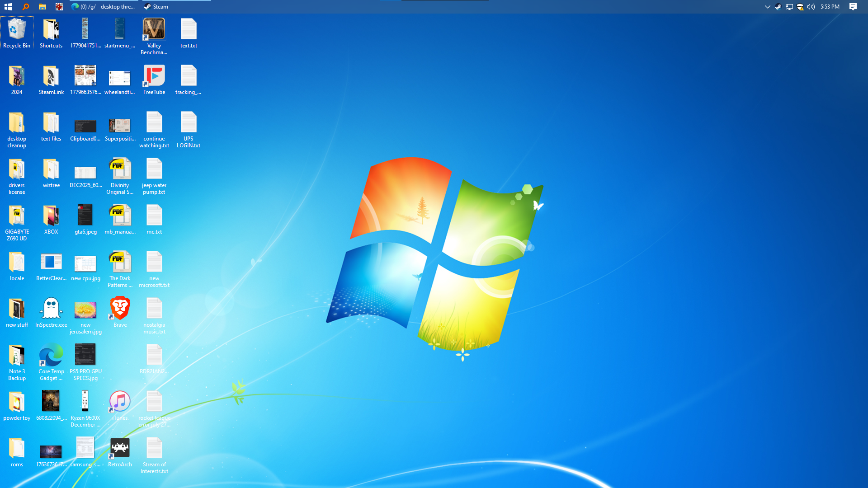
Task: Select the SteamLink folder
Action: point(51,80)
